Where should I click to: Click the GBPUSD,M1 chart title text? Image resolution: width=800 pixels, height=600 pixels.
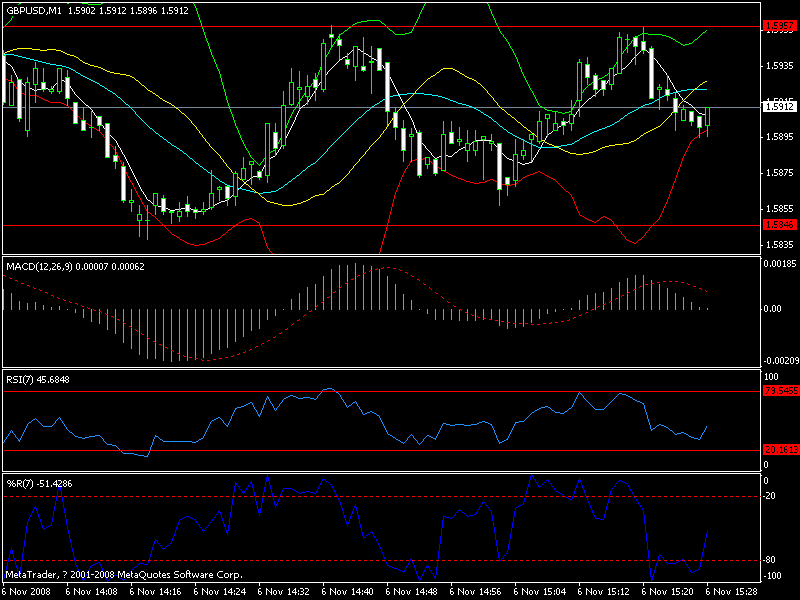(x=34, y=10)
